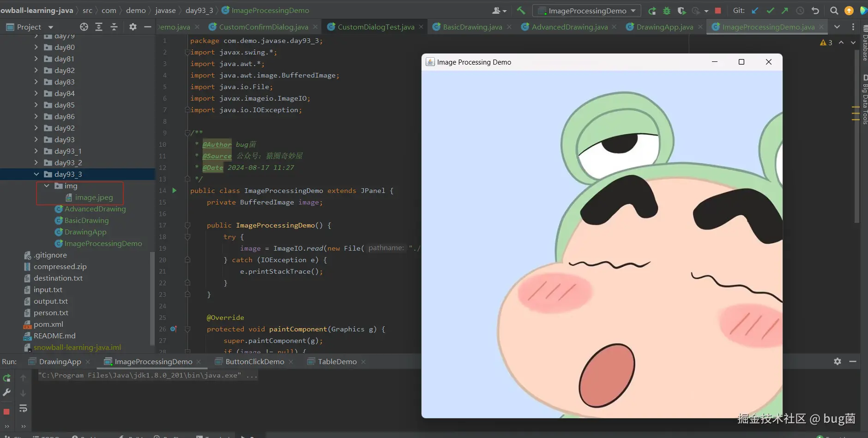Expand the day93_2 folder
This screenshot has height=438, width=868.
click(x=36, y=162)
